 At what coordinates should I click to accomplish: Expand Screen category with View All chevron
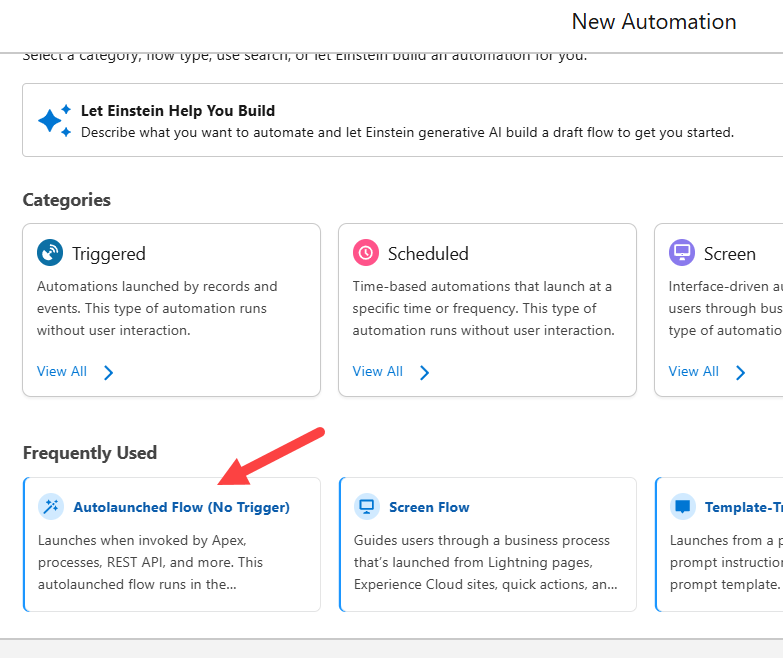741,373
